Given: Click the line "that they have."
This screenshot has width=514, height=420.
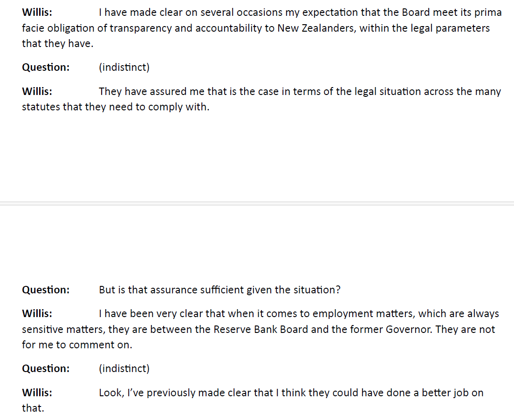Looking at the screenshot, I should pos(58,44).
